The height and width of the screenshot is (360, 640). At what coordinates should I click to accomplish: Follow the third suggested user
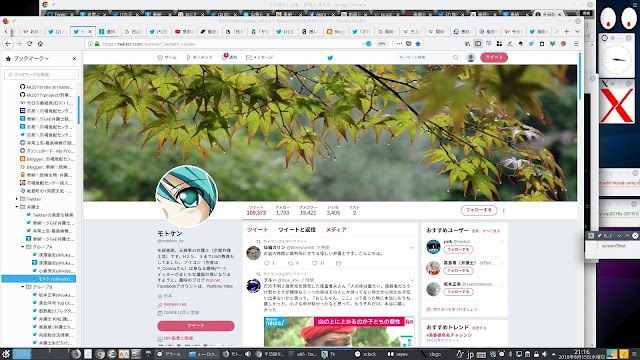click(x=458, y=292)
